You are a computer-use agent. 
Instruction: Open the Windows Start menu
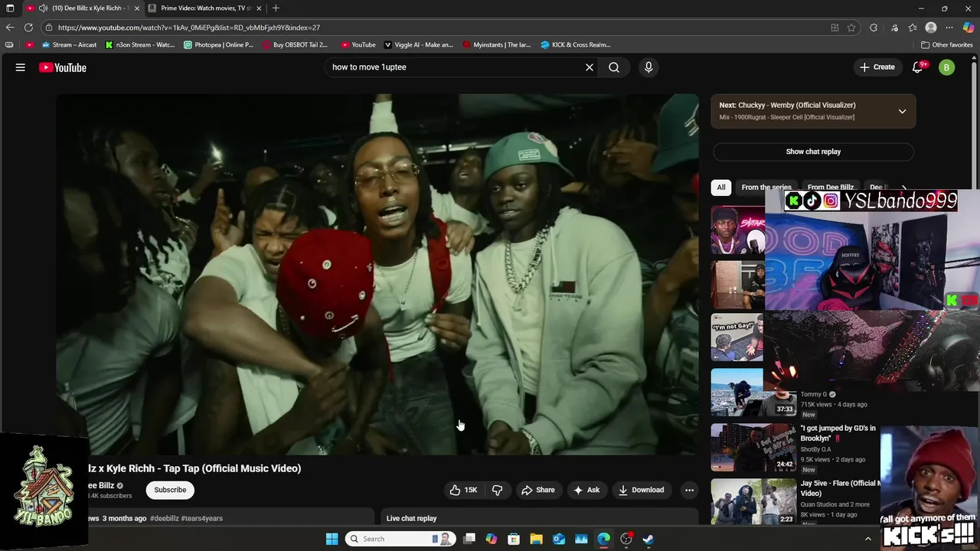tap(332, 539)
